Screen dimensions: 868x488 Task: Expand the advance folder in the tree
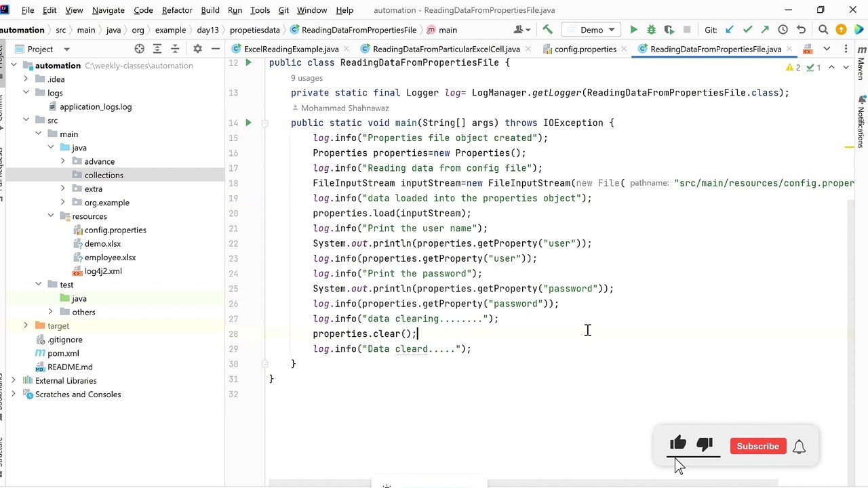pyautogui.click(x=63, y=161)
